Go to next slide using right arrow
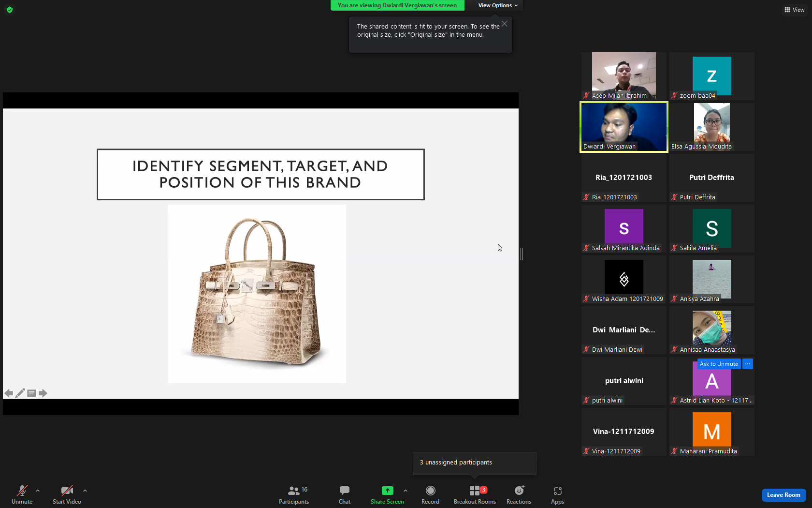 click(x=43, y=393)
